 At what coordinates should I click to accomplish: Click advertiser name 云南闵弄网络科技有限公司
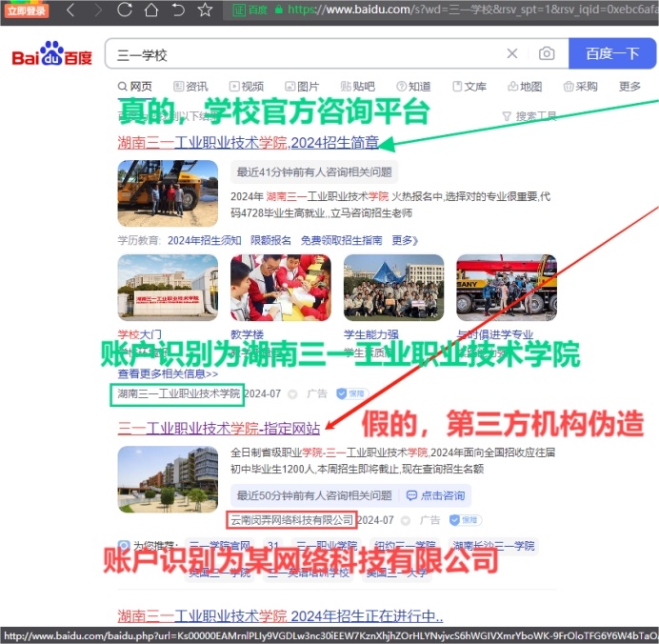pos(291,520)
